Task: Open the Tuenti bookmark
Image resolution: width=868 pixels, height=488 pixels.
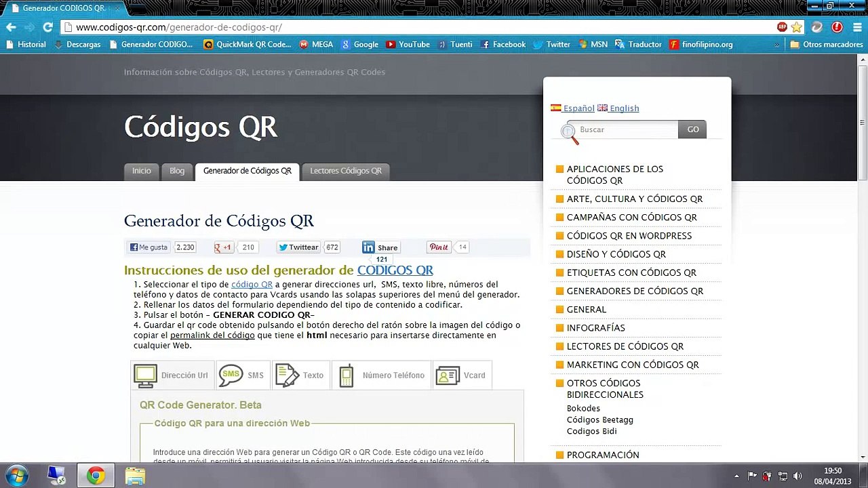Action: 455,44
